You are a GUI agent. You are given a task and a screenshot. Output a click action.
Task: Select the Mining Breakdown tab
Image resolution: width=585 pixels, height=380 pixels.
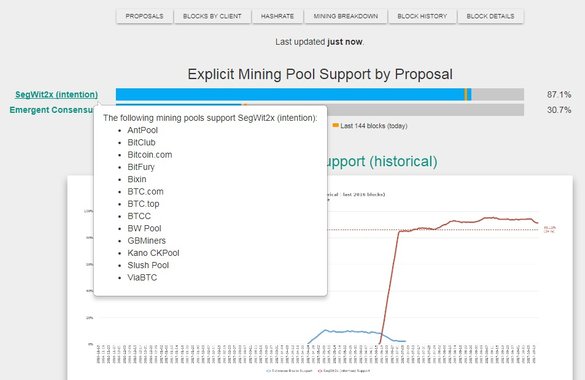[345, 16]
